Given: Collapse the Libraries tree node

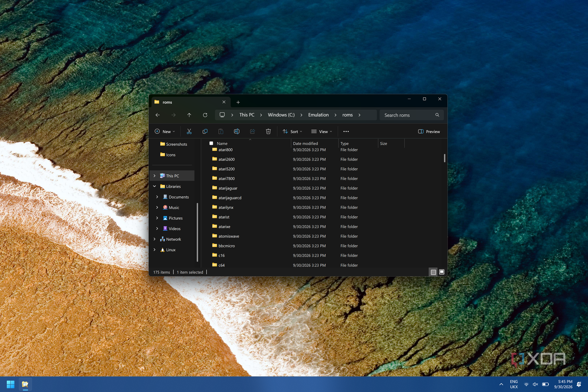Looking at the screenshot, I should pyautogui.click(x=155, y=186).
